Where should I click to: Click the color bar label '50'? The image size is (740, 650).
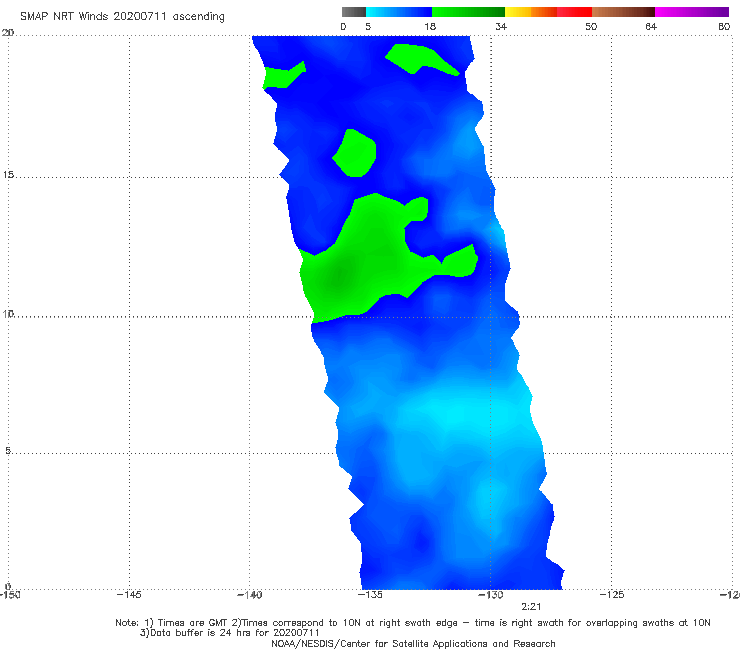click(x=591, y=27)
